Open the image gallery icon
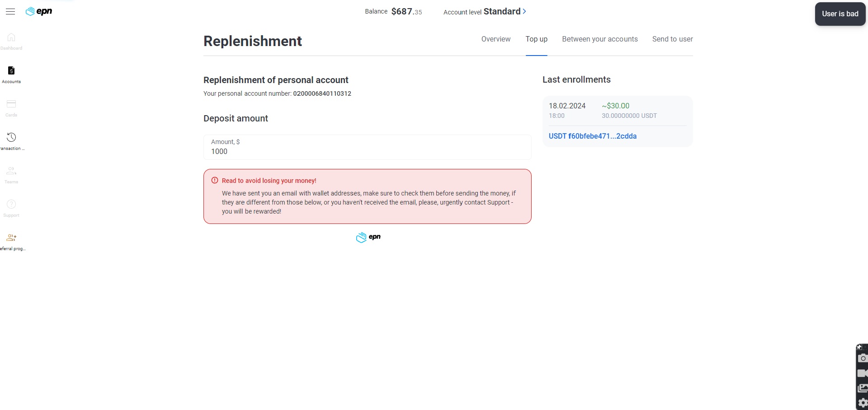Screen dimensions: 868x410 [863, 388]
